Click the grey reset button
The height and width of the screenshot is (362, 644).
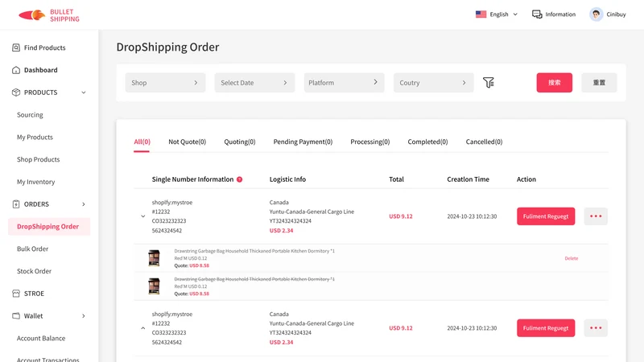[599, 83]
